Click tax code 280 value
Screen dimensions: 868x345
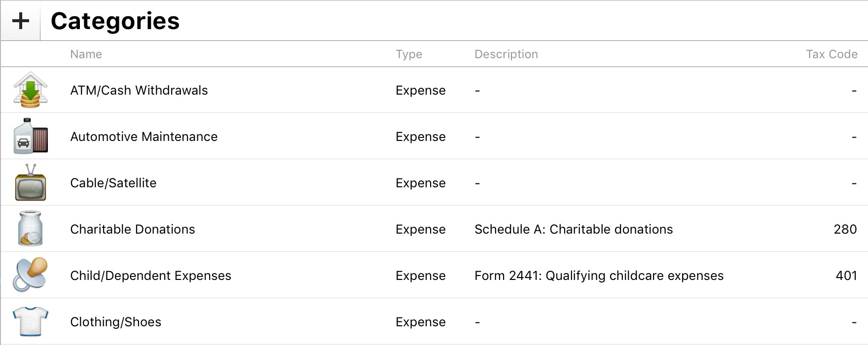point(845,230)
